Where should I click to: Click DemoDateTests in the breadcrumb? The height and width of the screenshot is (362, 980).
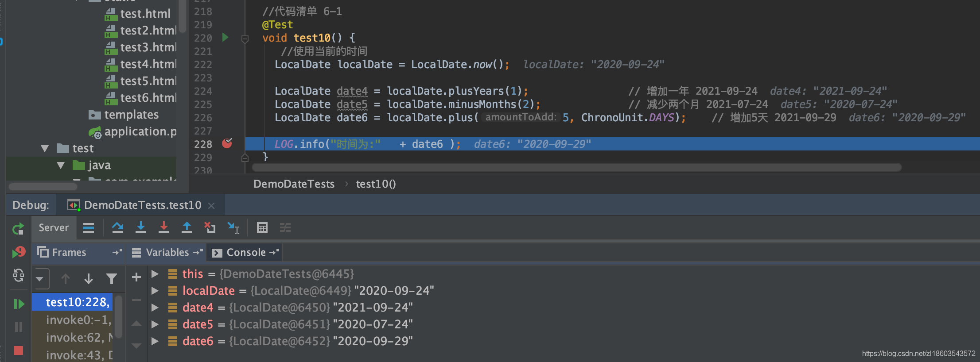coord(294,184)
